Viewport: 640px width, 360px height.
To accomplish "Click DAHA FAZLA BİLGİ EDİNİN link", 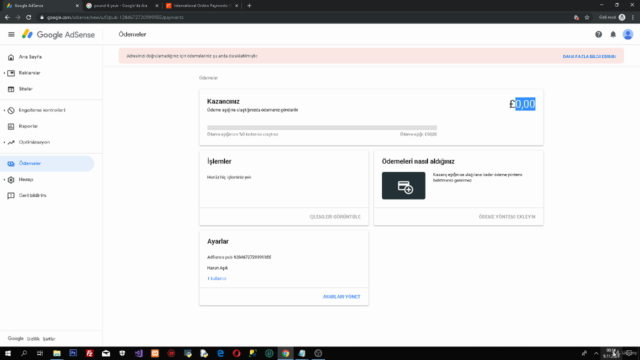I will click(x=589, y=56).
